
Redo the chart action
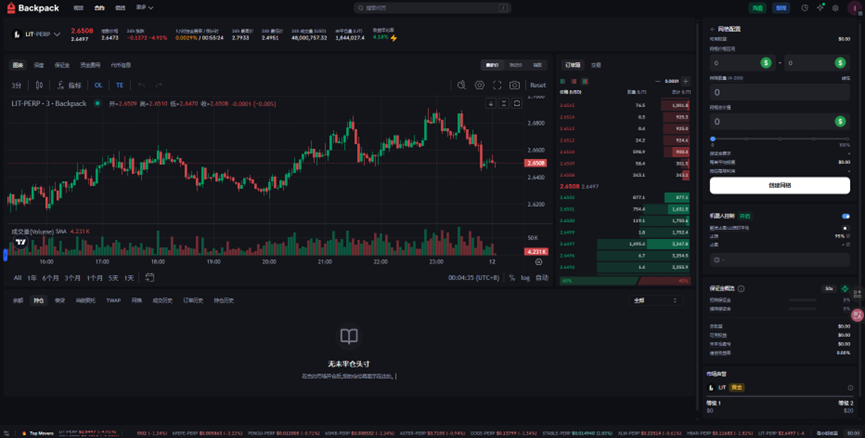pyautogui.click(x=159, y=85)
